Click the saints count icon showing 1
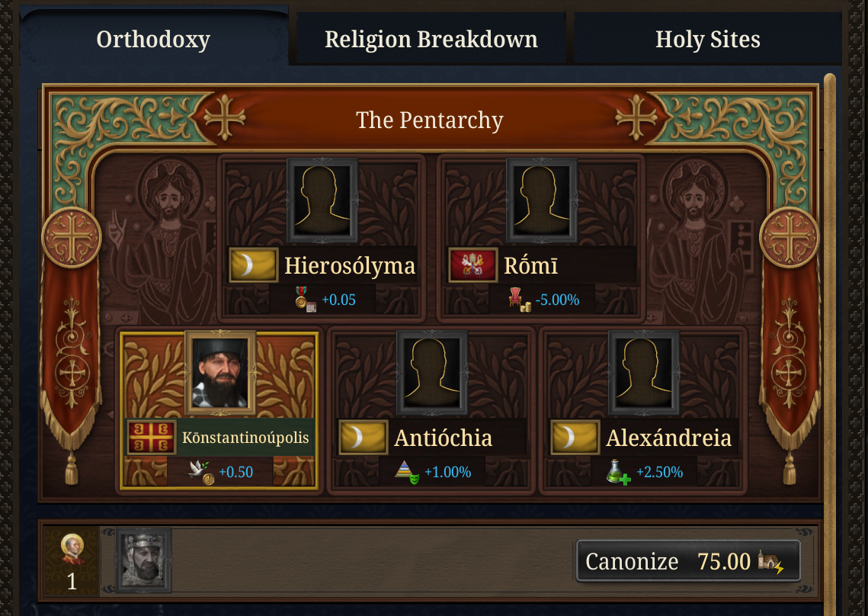868x616 pixels. (x=72, y=562)
